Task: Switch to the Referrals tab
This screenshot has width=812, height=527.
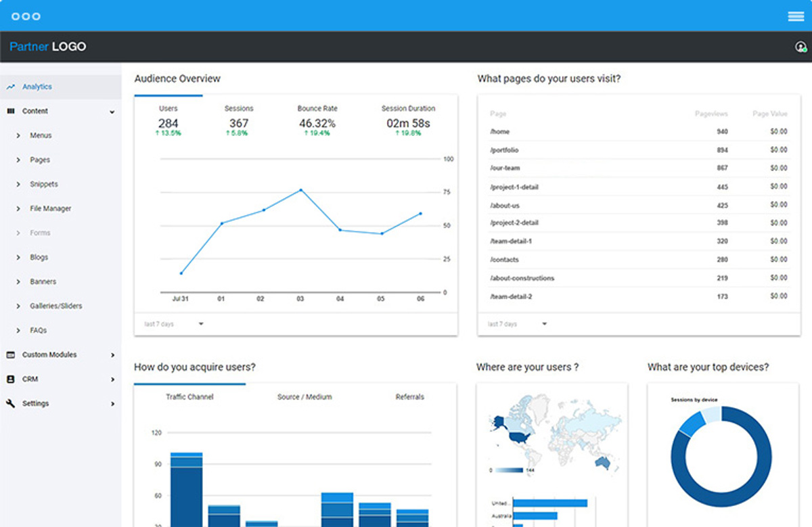Action: click(x=410, y=397)
